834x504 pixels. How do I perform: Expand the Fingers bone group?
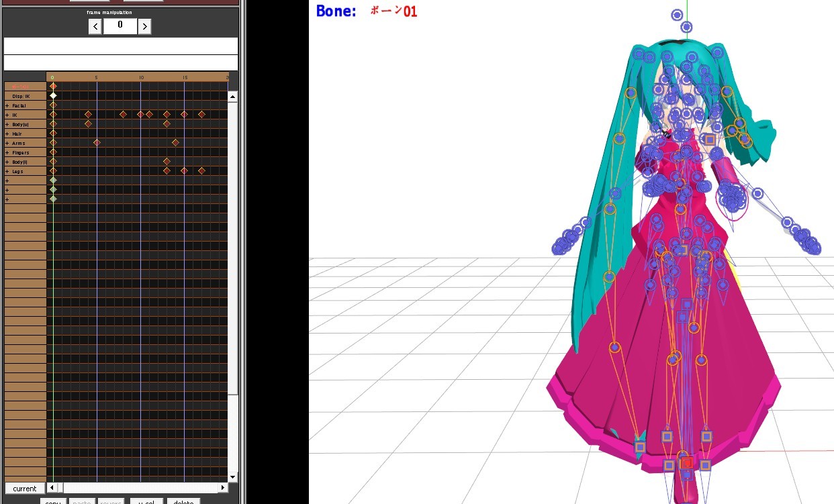[x=7, y=152]
